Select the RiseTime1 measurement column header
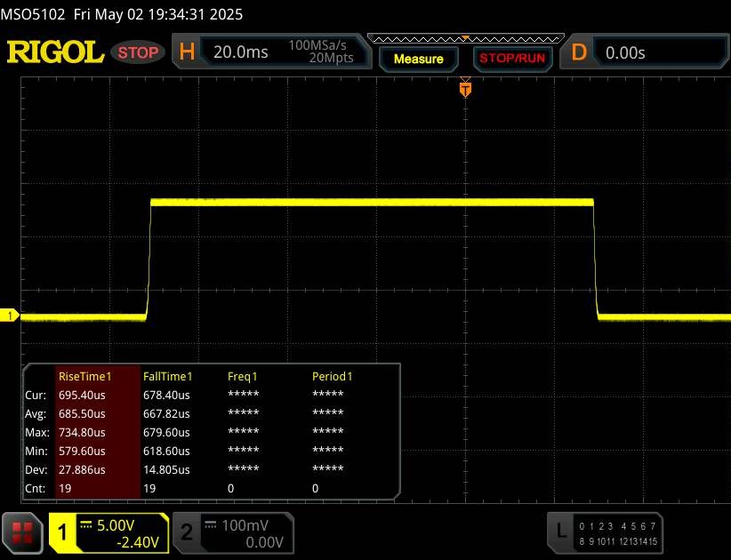Image resolution: width=731 pixels, height=560 pixels. (84, 376)
